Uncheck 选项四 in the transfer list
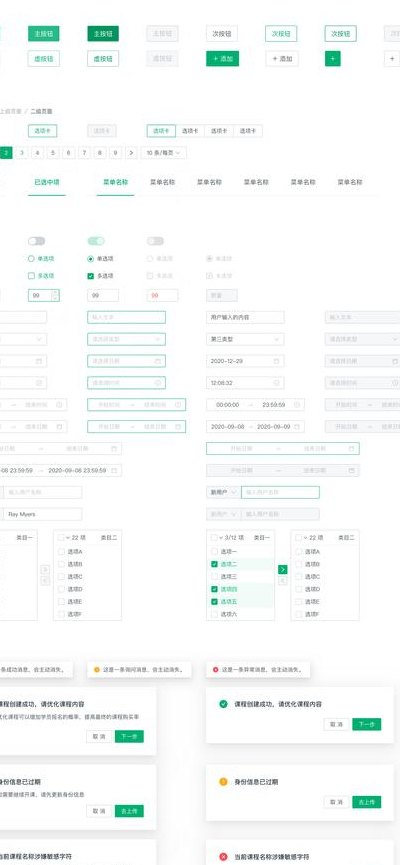The image size is (400, 865). coord(215,589)
